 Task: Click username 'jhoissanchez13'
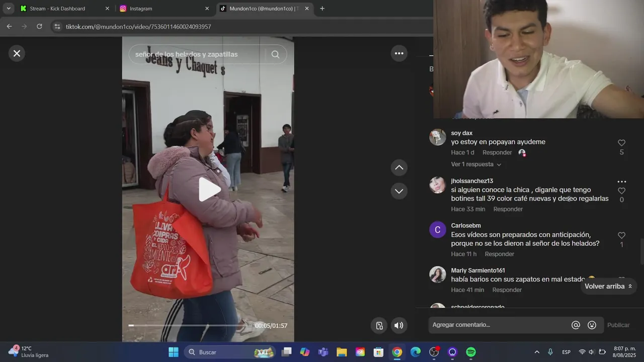click(472, 181)
